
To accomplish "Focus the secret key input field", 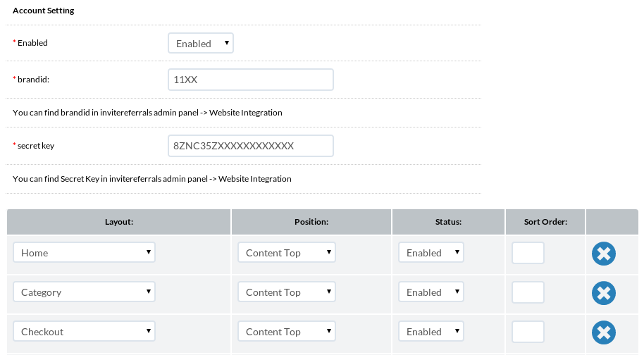I will (251, 146).
